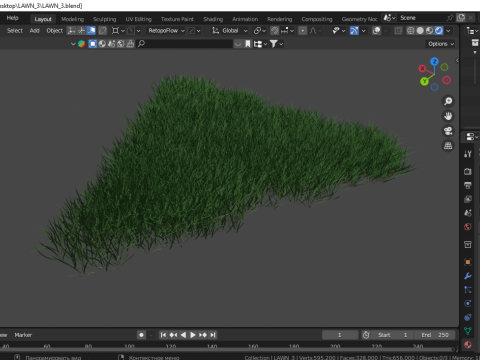Toggle X-ray mode
Screen dimensions: 480x360
pyautogui.click(x=398, y=31)
